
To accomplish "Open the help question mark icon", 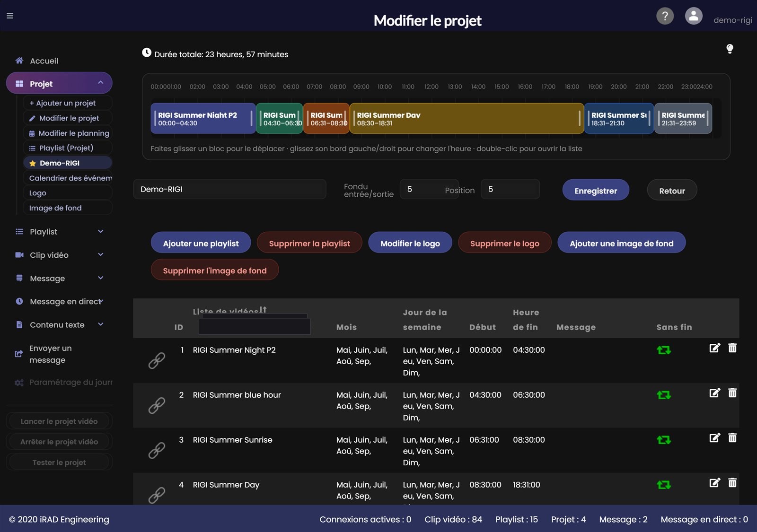I will (x=665, y=16).
